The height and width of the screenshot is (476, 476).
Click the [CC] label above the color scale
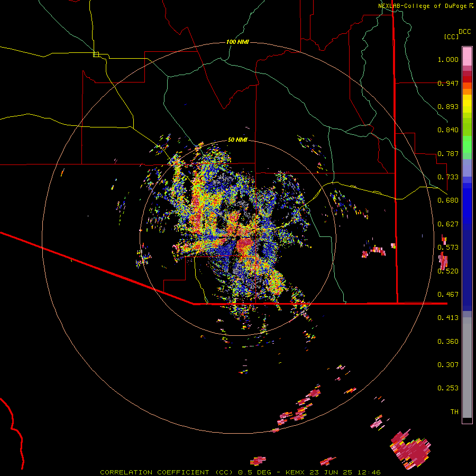coord(451,36)
